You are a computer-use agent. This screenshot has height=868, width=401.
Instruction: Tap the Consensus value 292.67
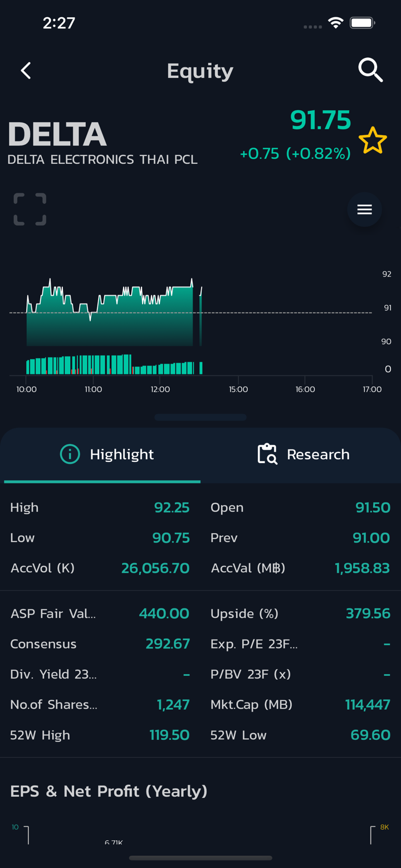pyautogui.click(x=167, y=644)
